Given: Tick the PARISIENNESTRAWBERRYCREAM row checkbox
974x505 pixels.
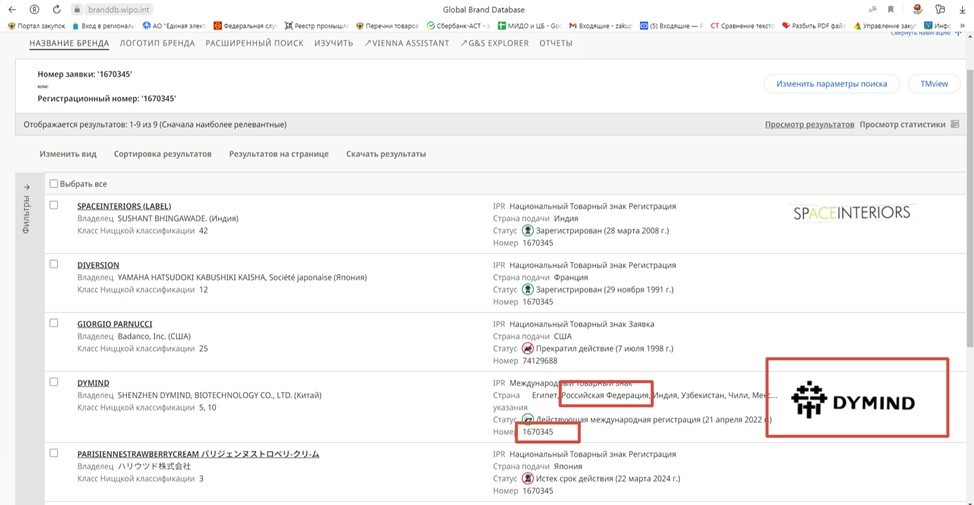Looking at the screenshot, I should [53, 453].
